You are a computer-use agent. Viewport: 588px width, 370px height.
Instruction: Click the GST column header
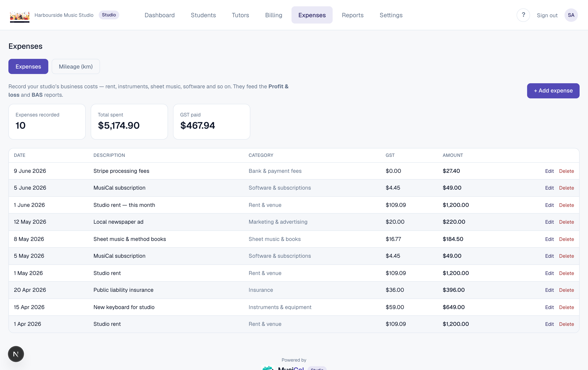(390, 155)
